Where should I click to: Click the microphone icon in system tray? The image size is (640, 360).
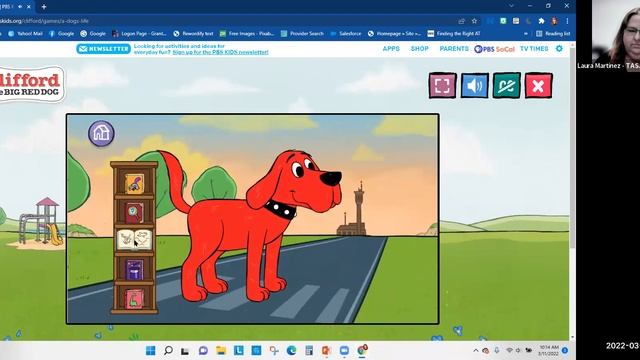click(497, 350)
